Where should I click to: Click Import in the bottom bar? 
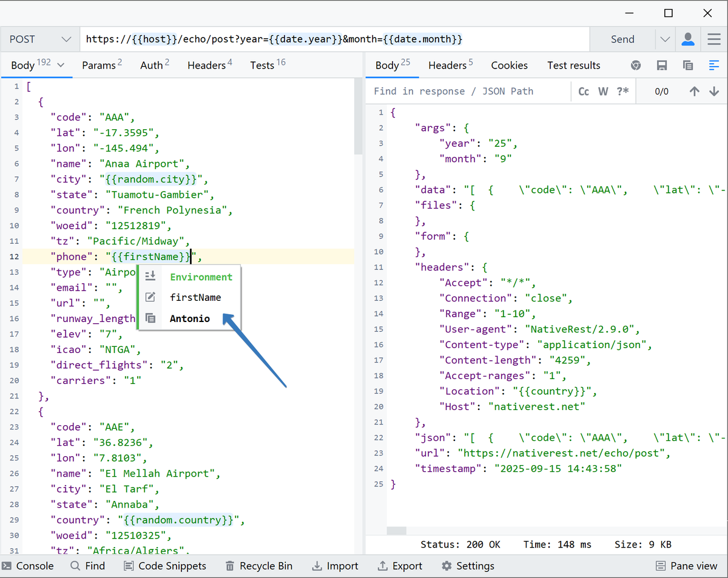click(335, 566)
